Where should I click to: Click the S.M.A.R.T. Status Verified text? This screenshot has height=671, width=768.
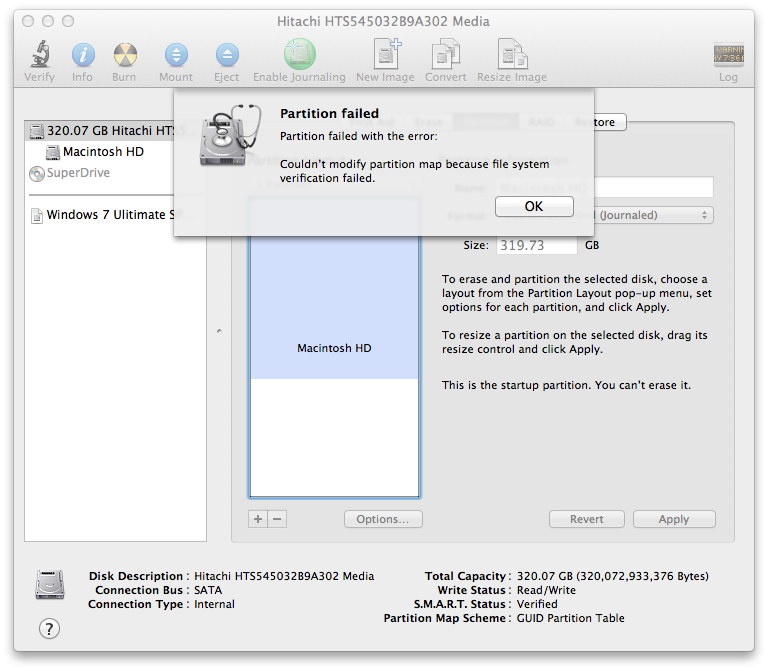pos(537,604)
